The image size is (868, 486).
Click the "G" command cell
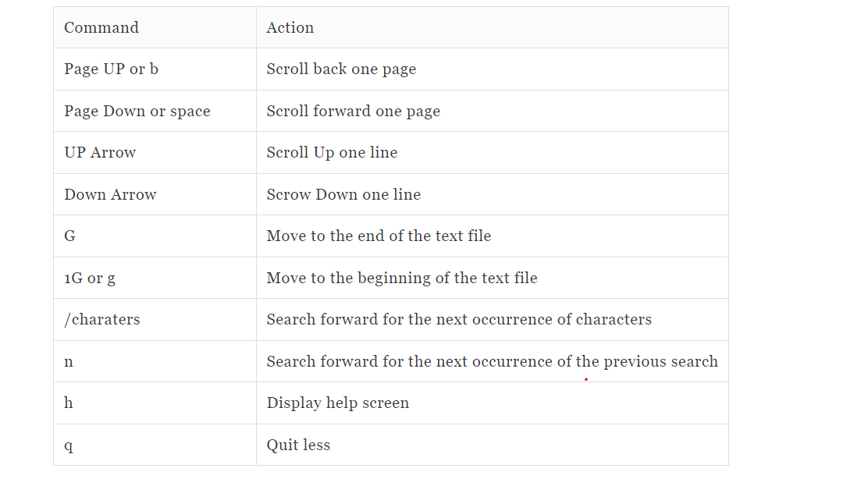point(69,236)
